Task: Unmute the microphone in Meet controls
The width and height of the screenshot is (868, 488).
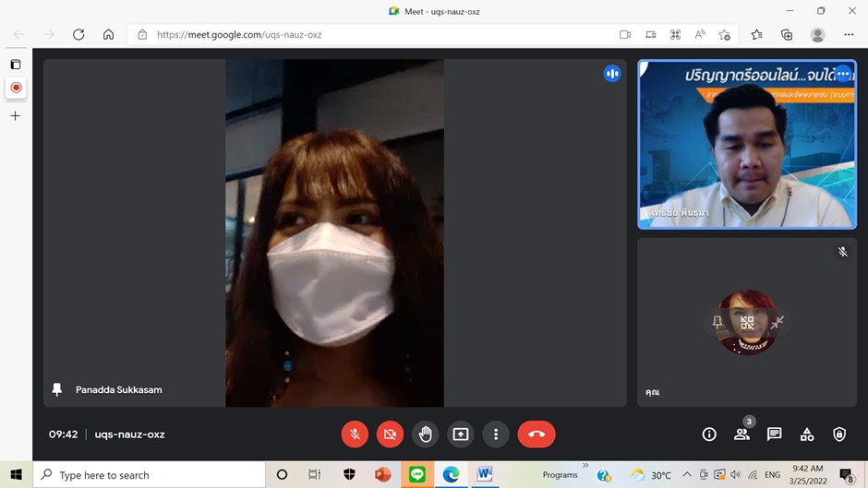Action: [355, 434]
